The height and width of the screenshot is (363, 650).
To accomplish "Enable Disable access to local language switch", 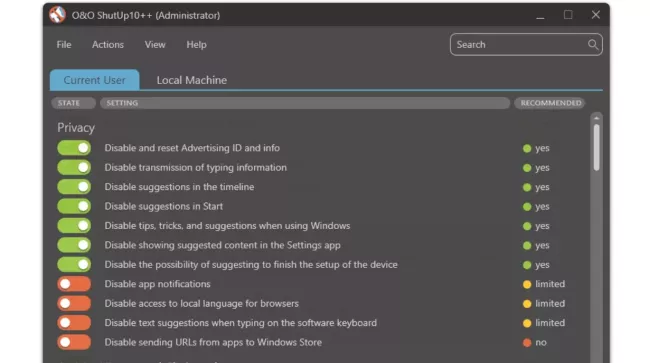I will pos(74,303).
